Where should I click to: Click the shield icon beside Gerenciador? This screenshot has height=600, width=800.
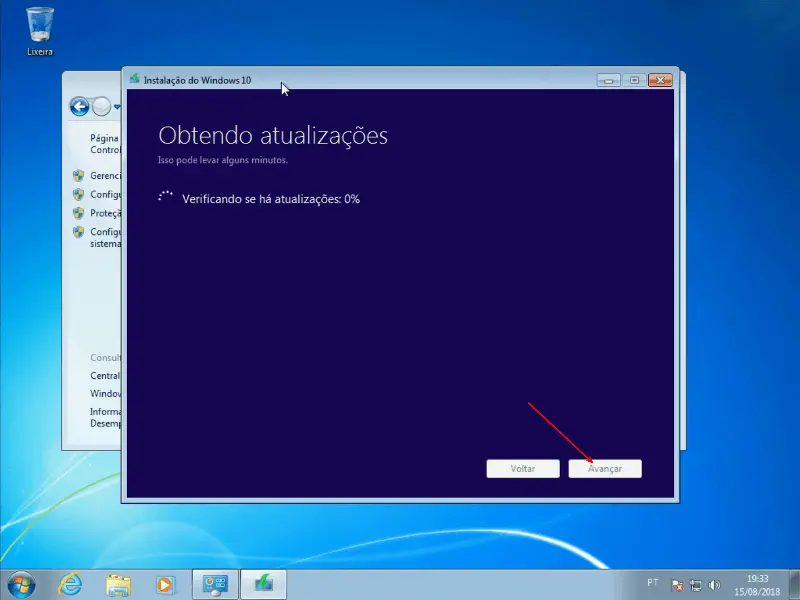tap(78, 176)
